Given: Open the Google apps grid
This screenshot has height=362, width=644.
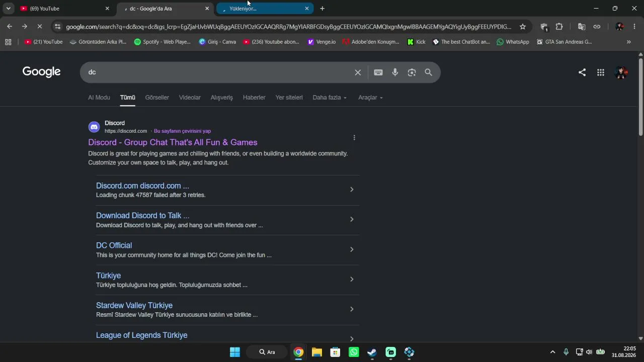Looking at the screenshot, I should point(601,72).
